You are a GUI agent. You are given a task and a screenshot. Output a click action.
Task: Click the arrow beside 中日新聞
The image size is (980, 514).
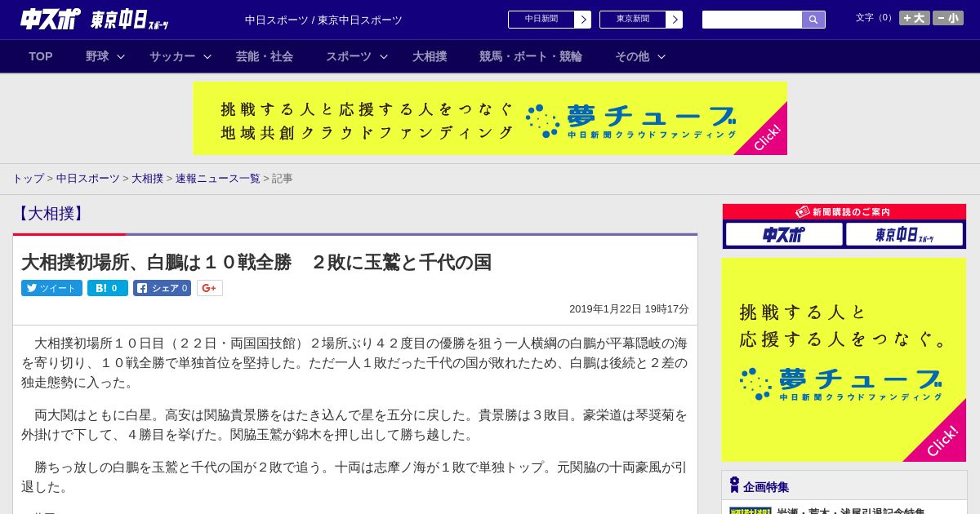point(583,20)
